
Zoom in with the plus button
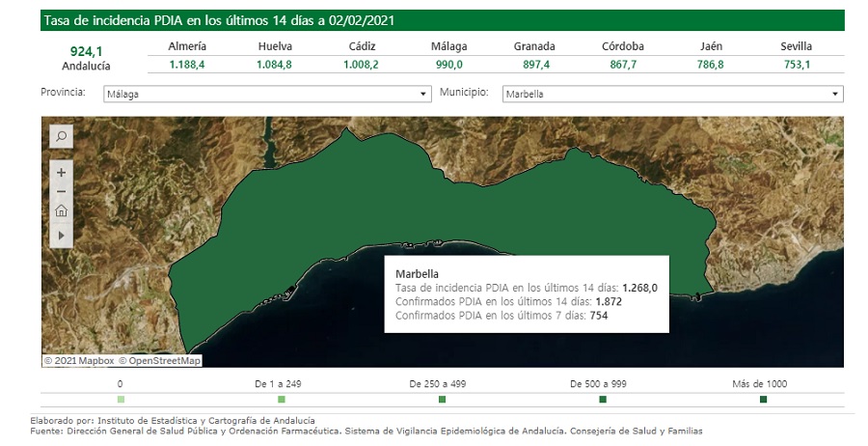[61, 172]
